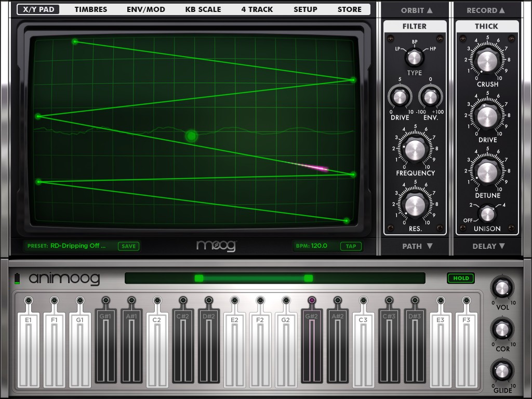This screenshot has width=532, height=399.
Task: Select the KB SCALE tab
Action: click(203, 9)
